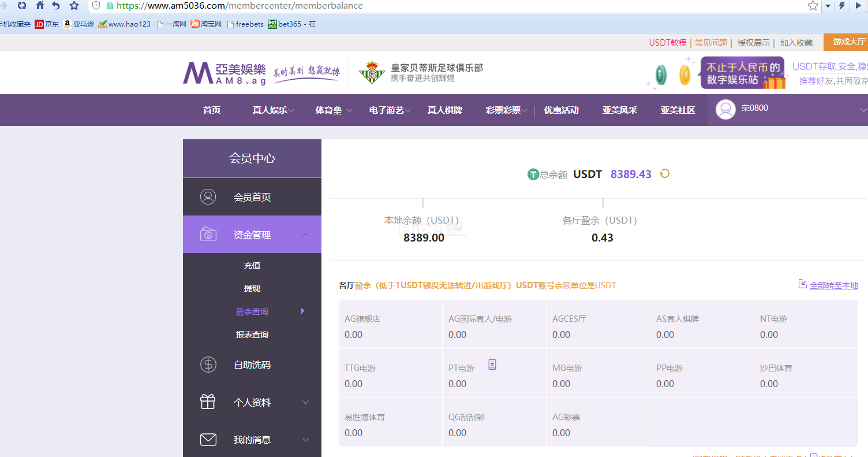
Task: Click the 游戏大厅 button
Action: click(x=848, y=42)
